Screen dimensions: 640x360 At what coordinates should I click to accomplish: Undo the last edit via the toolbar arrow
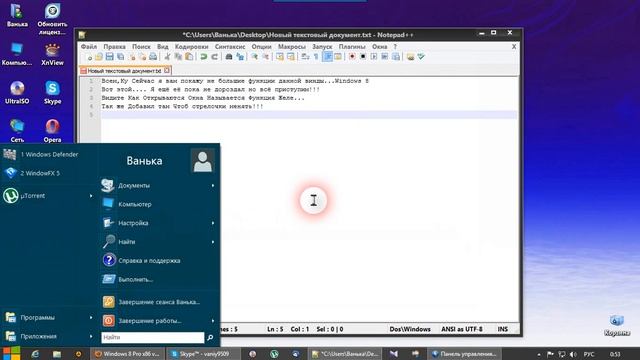(203, 57)
